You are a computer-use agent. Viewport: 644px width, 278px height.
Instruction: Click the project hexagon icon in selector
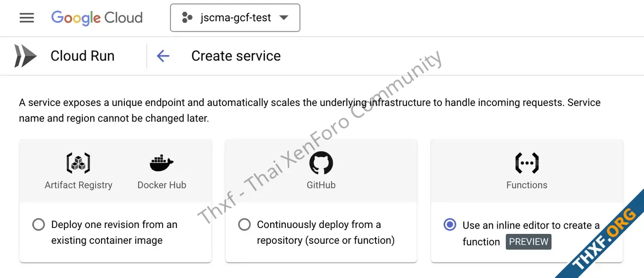coord(187,18)
